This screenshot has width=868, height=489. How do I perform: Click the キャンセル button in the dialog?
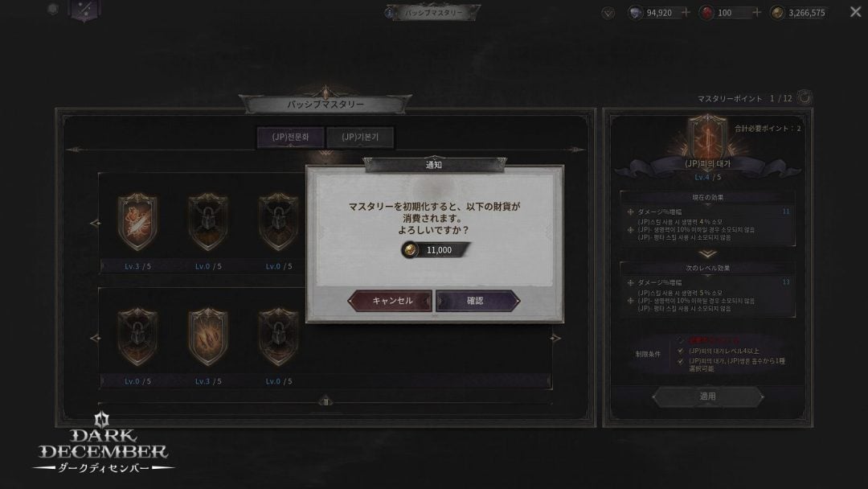(x=391, y=301)
